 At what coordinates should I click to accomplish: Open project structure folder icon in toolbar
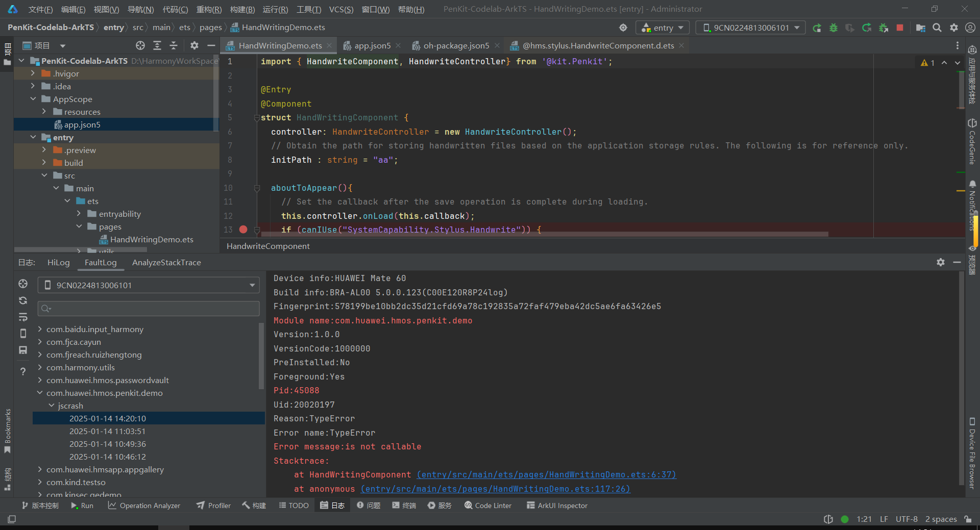click(921, 28)
